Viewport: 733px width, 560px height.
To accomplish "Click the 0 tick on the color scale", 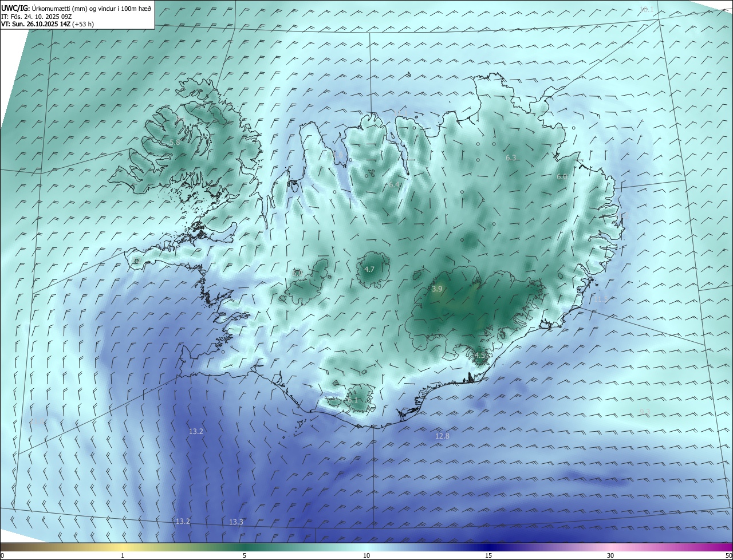I will [x=2, y=555].
